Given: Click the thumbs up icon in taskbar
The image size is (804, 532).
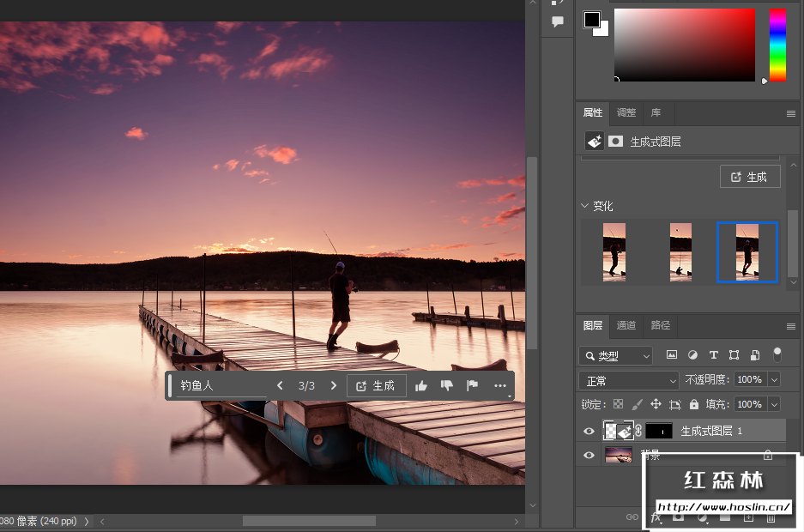Looking at the screenshot, I should 421,386.
